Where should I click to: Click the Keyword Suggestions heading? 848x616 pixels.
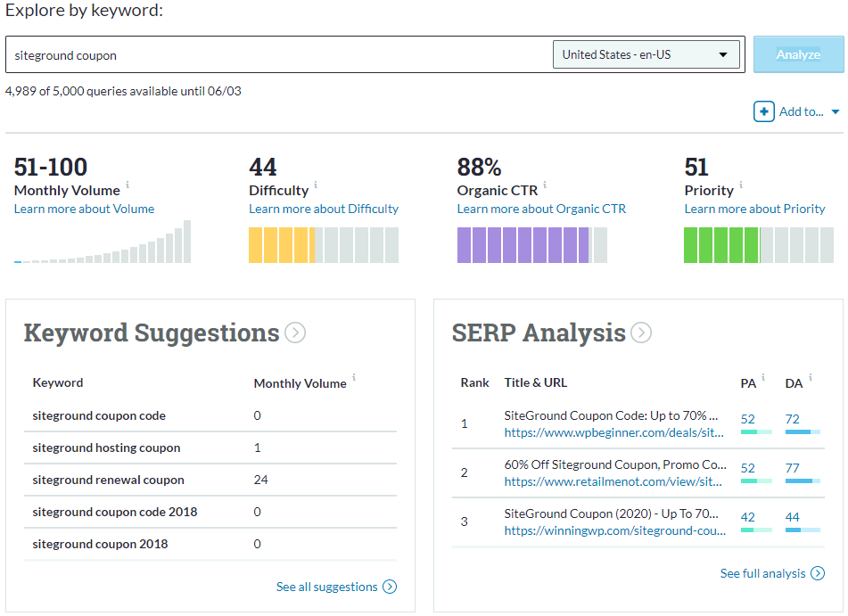click(152, 333)
